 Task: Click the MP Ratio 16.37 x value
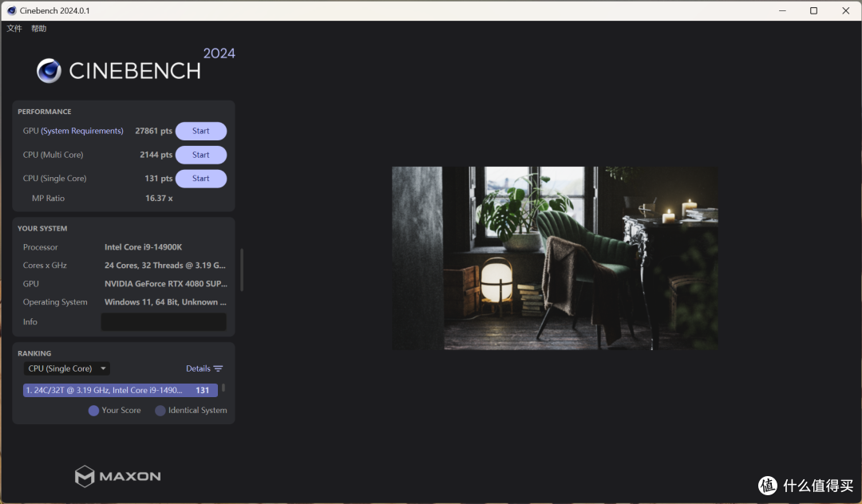[159, 199]
